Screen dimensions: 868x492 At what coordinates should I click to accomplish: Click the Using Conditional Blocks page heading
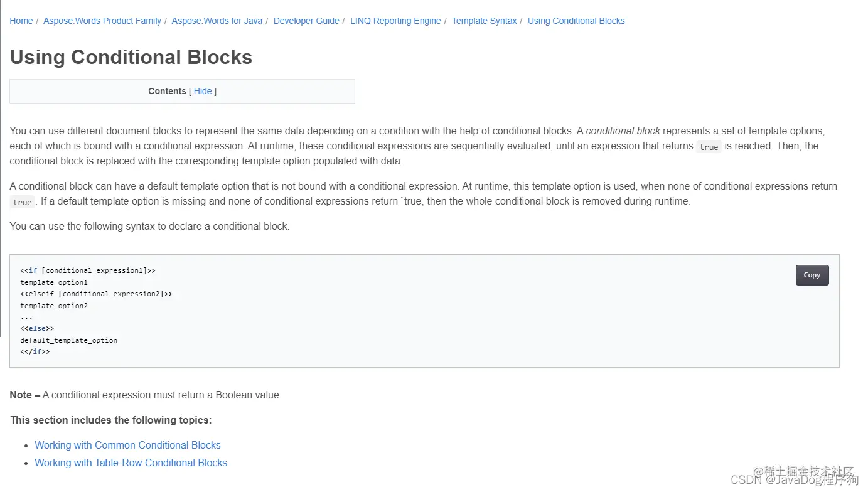coord(131,57)
